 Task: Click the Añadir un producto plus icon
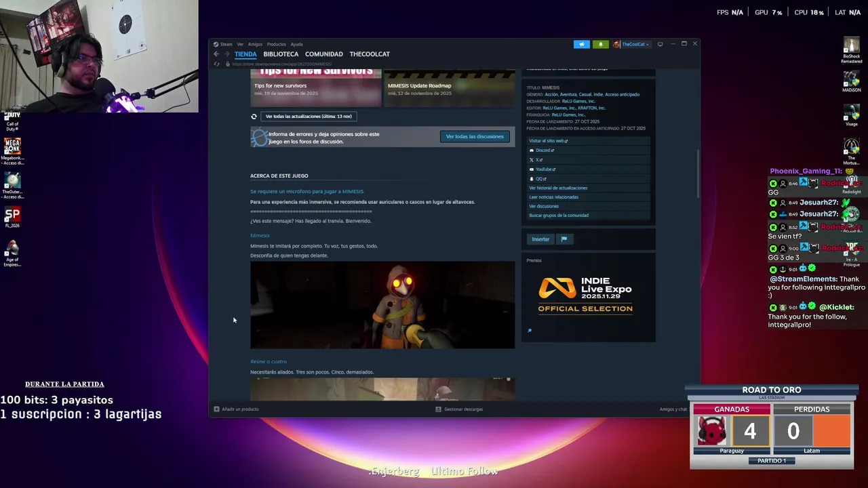[216, 409]
